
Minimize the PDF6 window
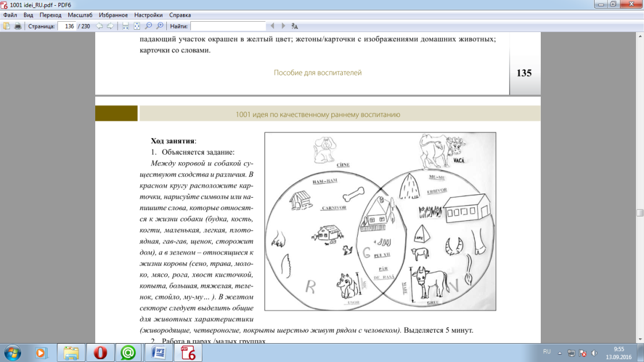coord(601,4)
